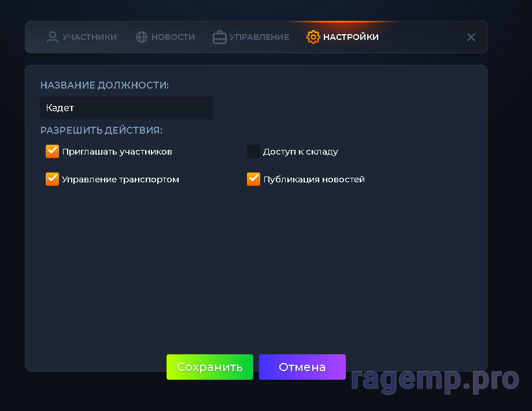Toggle the Публикация новостей checkbox
Image resolution: width=532 pixels, height=411 pixels.
pyautogui.click(x=253, y=179)
